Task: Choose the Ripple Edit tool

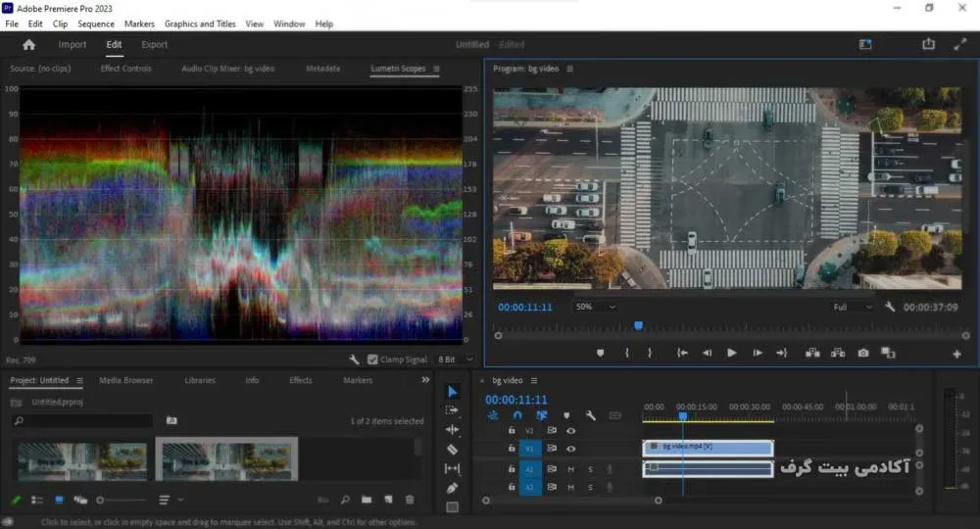Action: point(452,430)
